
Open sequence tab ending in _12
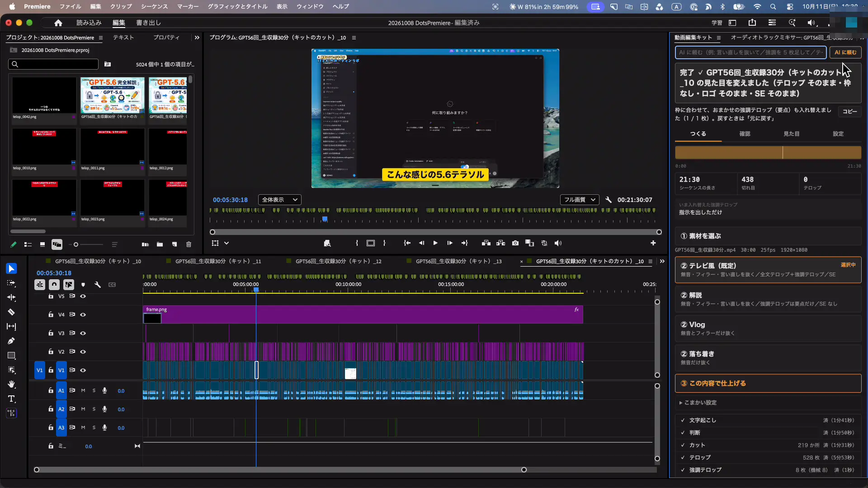[339, 261]
